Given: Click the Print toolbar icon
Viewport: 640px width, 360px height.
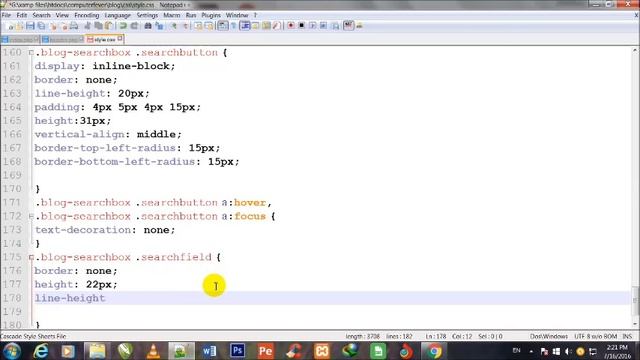Looking at the screenshot, I should click(x=74, y=26).
